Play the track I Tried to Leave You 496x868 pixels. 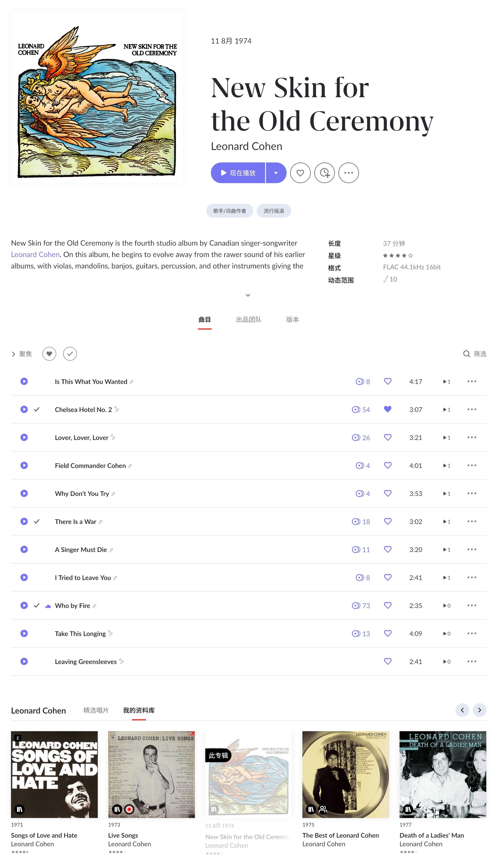[x=24, y=578]
